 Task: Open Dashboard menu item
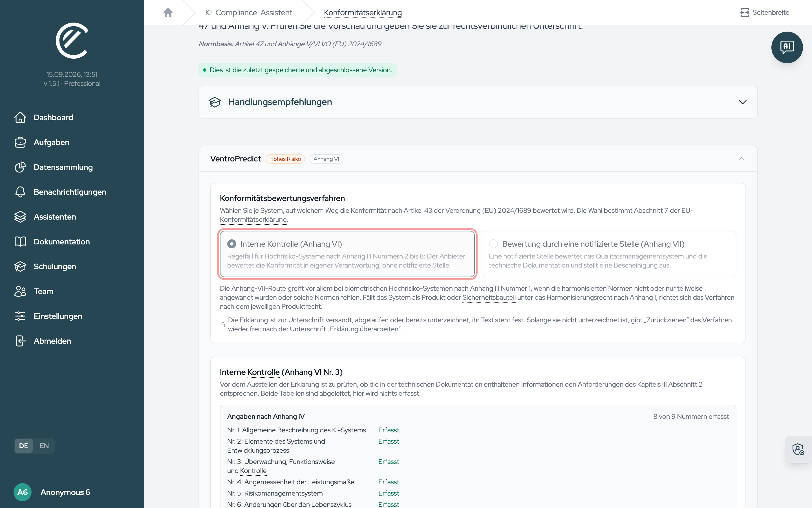point(53,118)
